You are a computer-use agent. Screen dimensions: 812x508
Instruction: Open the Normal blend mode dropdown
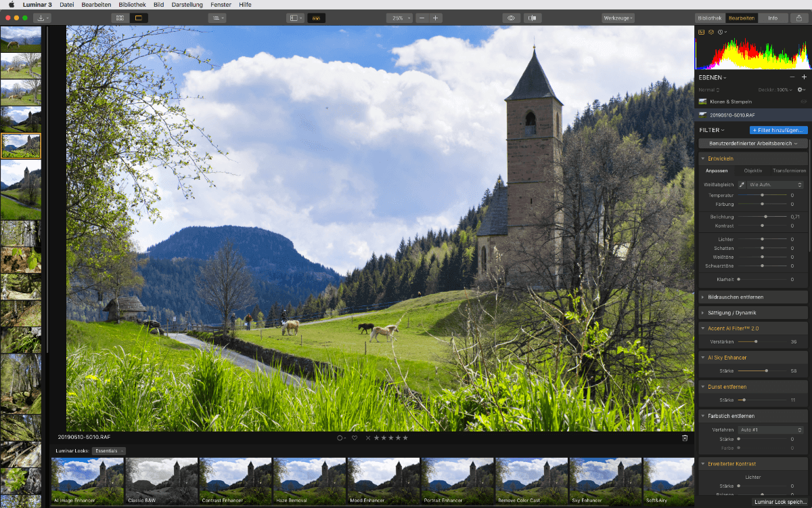point(709,89)
